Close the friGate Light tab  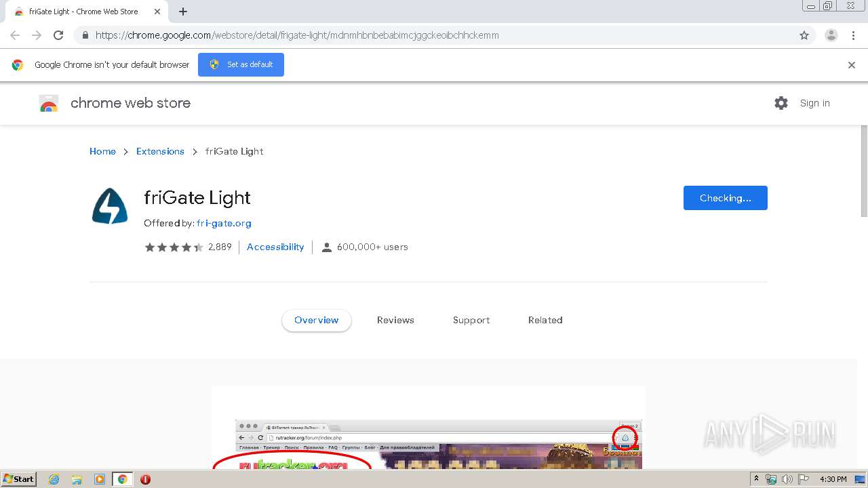157,12
